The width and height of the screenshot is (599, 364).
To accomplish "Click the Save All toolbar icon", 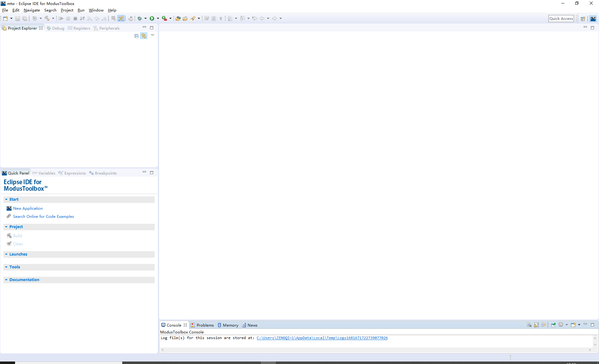I will 25,18.
